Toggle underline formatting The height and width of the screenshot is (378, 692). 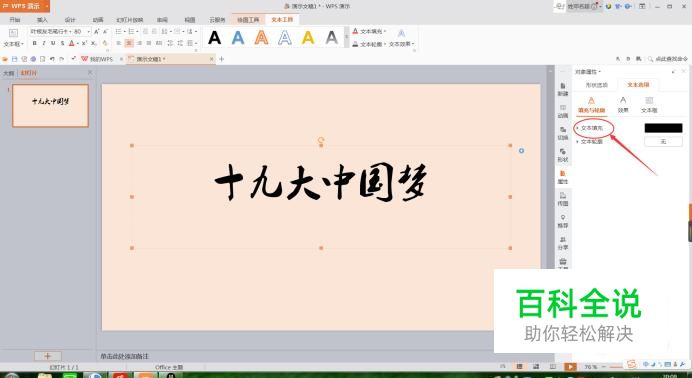point(53,43)
